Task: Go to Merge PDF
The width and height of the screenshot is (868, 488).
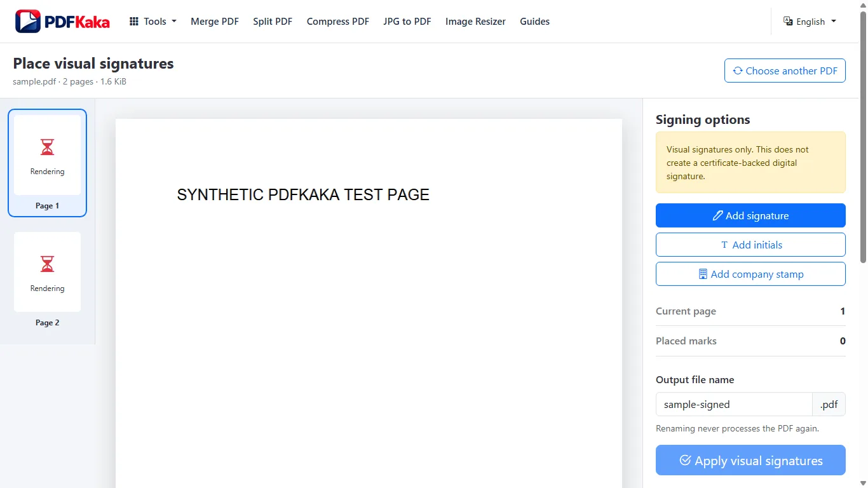Action: click(x=215, y=22)
